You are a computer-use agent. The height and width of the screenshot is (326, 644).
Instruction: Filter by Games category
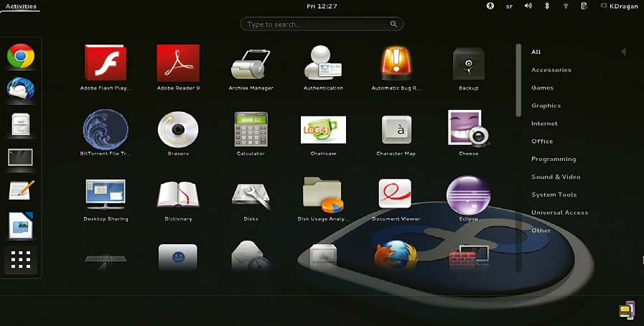(542, 88)
